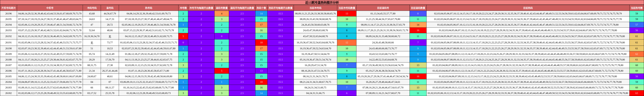Select issue number 26187
Viewport: 644px width, 96px height.
[9, 65]
